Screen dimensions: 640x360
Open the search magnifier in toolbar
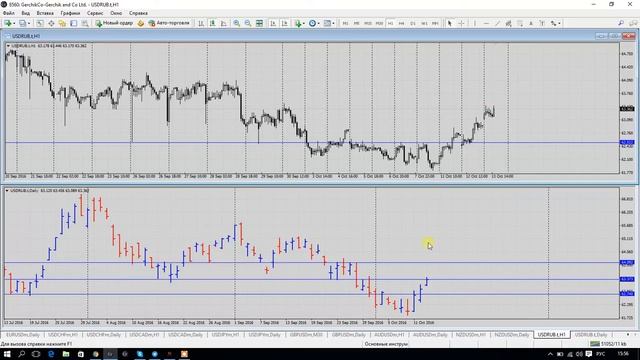click(x=621, y=23)
